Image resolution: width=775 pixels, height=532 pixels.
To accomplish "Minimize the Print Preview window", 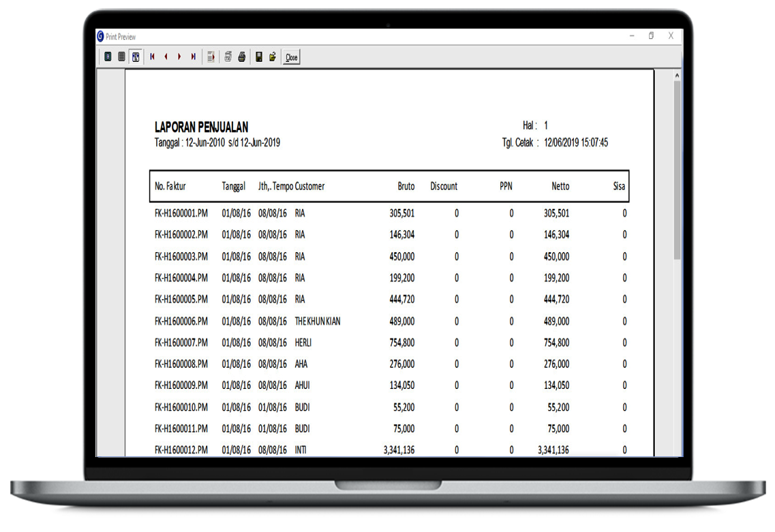I will point(632,36).
